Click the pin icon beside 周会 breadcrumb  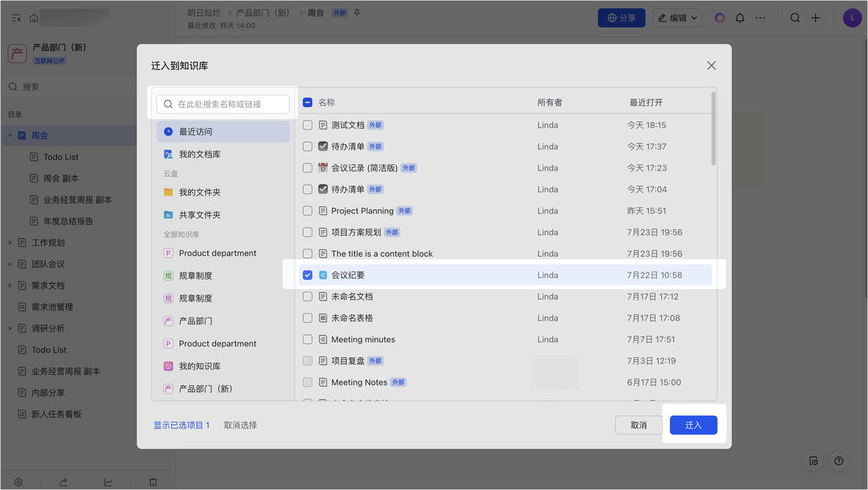357,13
